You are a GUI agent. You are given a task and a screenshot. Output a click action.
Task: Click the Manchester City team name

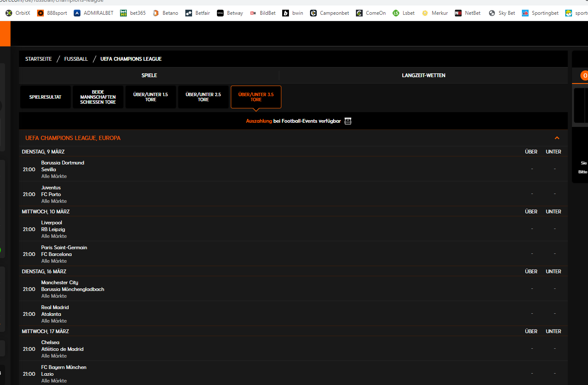point(60,283)
